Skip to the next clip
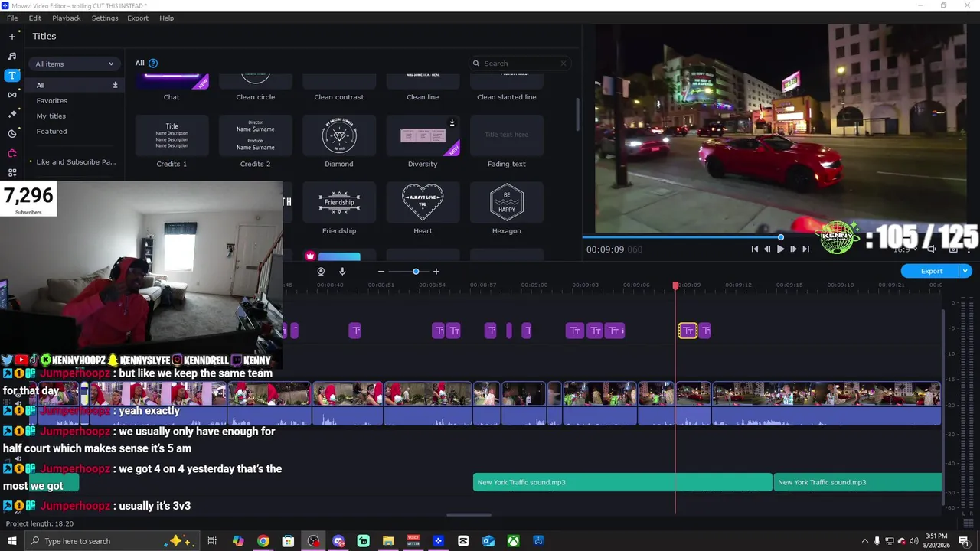 click(x=805, y=249)
